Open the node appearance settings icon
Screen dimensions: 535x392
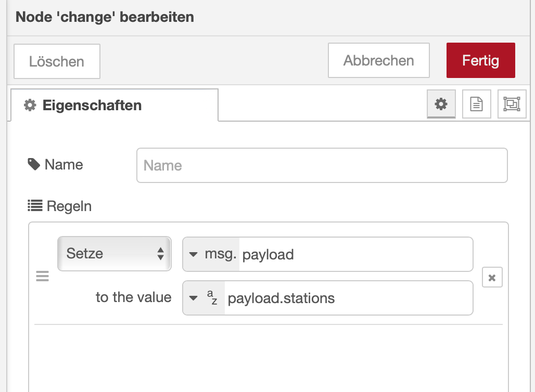click(x=512, y=104)
